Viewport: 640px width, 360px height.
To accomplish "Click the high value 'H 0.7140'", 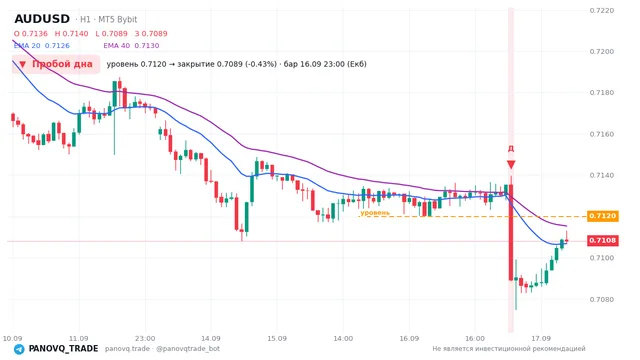I will coord(71,34).
